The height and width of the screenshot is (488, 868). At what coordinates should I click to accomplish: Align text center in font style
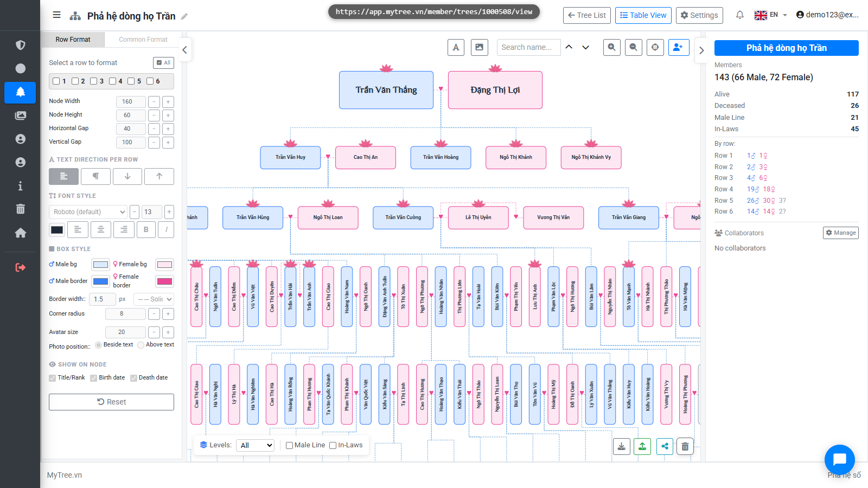click(x=101, y=229)
